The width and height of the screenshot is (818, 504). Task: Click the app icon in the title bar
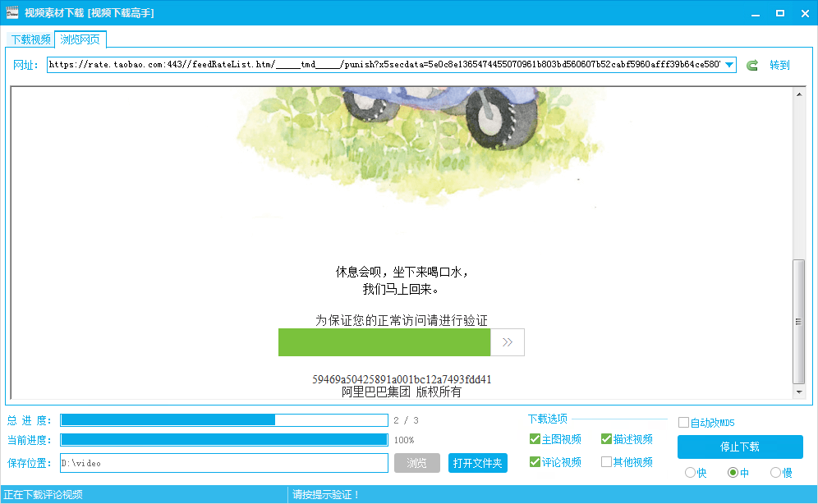click(12, 12)
